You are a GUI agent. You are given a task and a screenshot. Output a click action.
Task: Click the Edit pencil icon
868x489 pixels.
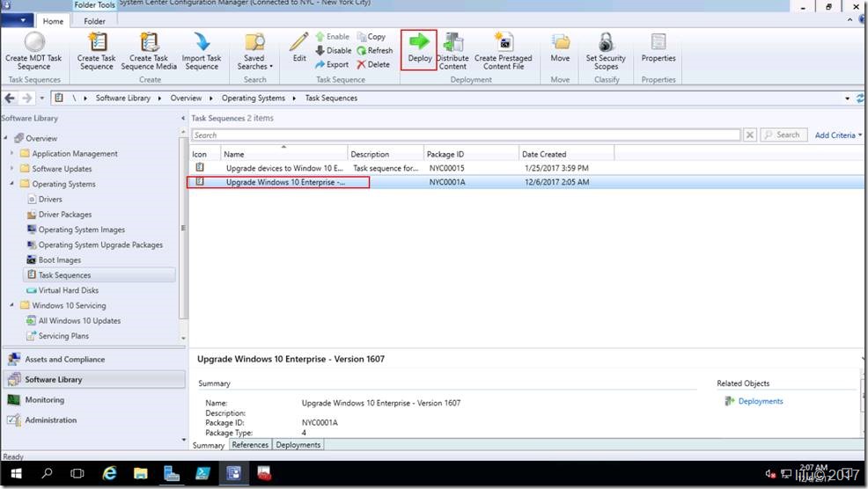tap(299, 42)
